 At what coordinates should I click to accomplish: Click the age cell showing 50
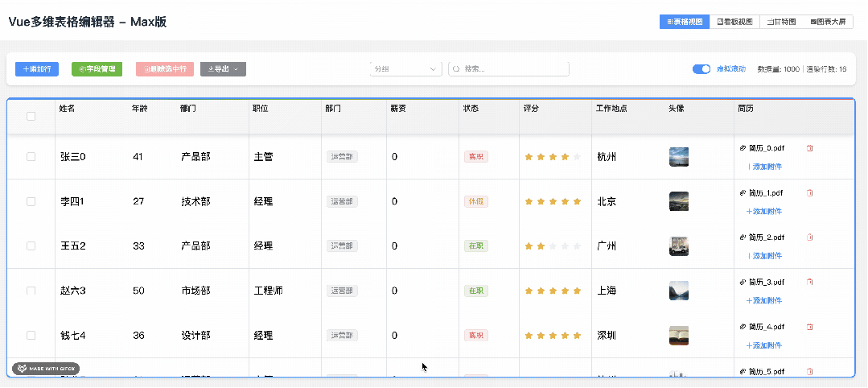(138, 291)
